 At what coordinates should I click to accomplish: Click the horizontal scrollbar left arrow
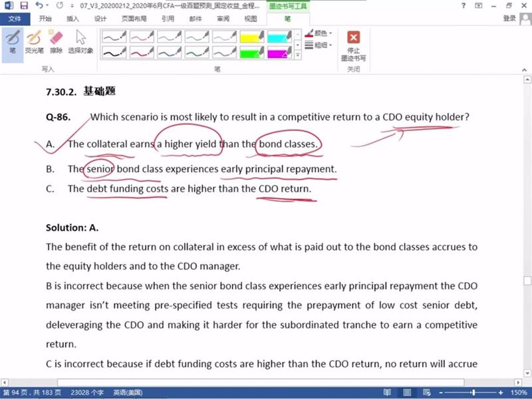tap(5, 382)
